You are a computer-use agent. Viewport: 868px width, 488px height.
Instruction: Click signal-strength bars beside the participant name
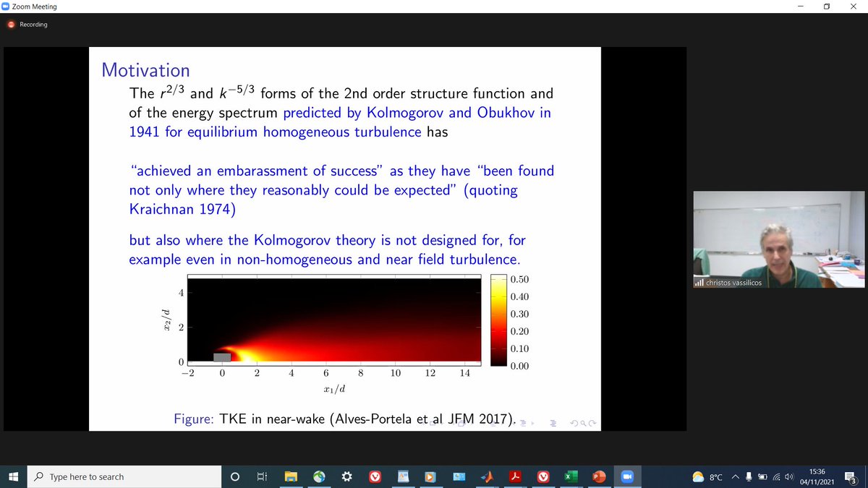coord(699,283)
